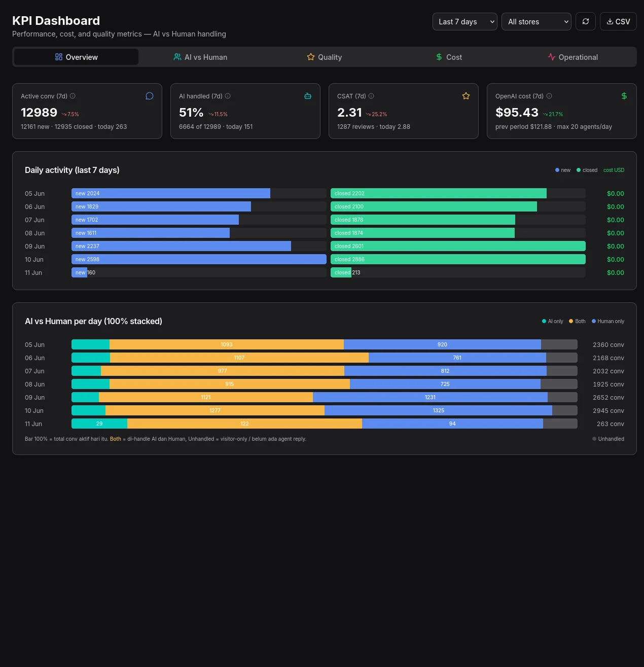Click chat bubble icon in Active conv card
The height and width of the screenshot is (667, 644).
coord(150,96)
